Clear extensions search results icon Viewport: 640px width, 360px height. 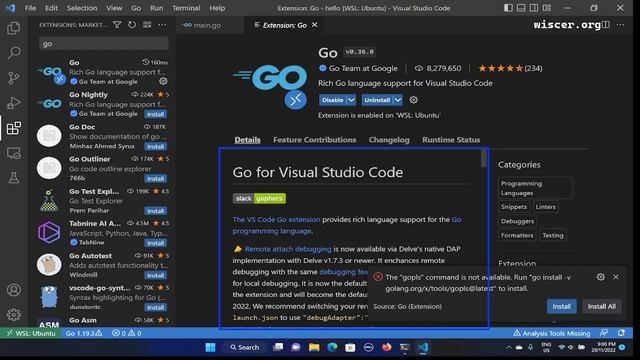coord(147,25)
